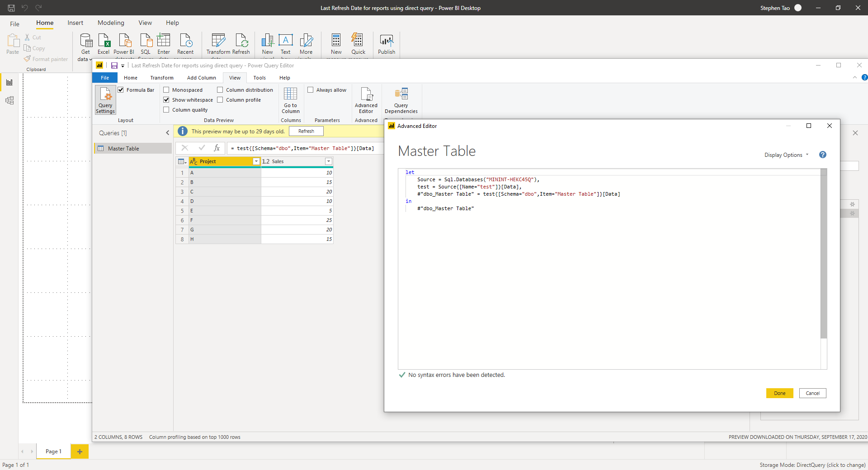Click into formula bar text field
Image resolution: width=868 pixels, height=470 pixels.
coord(305,148)
